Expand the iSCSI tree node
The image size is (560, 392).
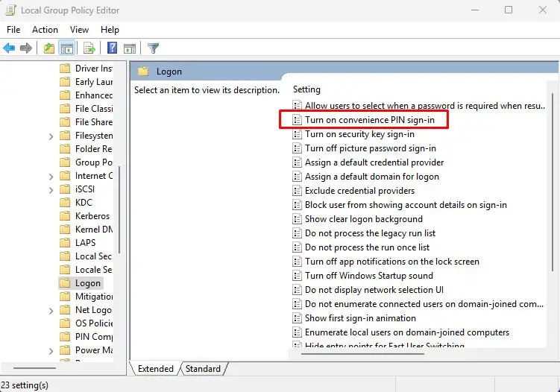[51, 190]
